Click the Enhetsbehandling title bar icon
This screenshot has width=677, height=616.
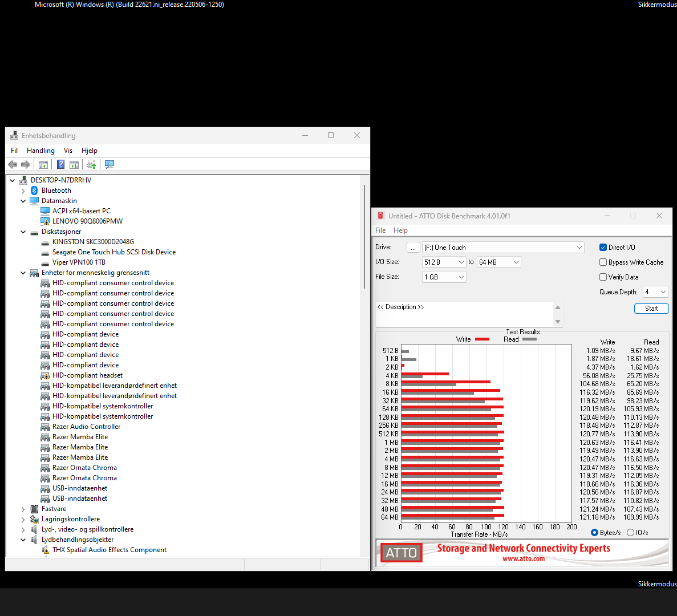(14, 136)
